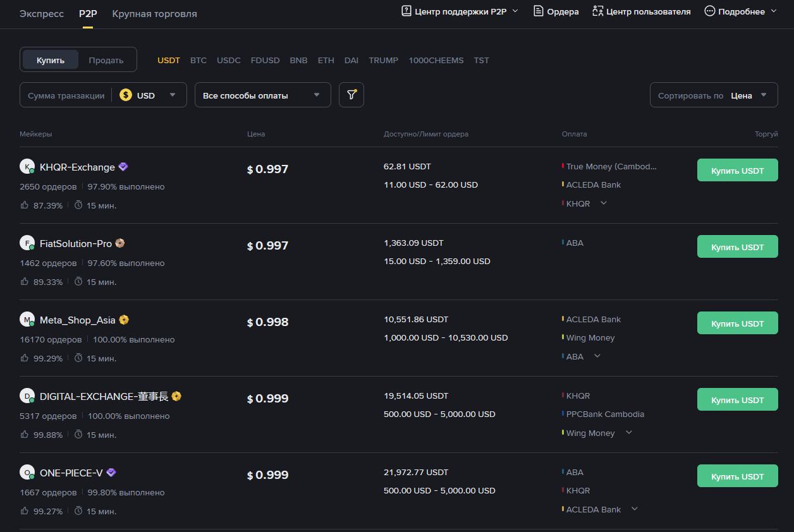Click the KHQR-Exchange avatar
This screenshot has height=532, width=794.
27,167
